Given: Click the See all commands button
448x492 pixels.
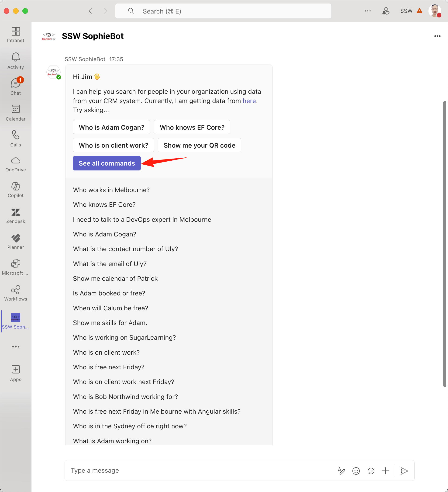Looking at the screenshot, I should coord(107,163).
